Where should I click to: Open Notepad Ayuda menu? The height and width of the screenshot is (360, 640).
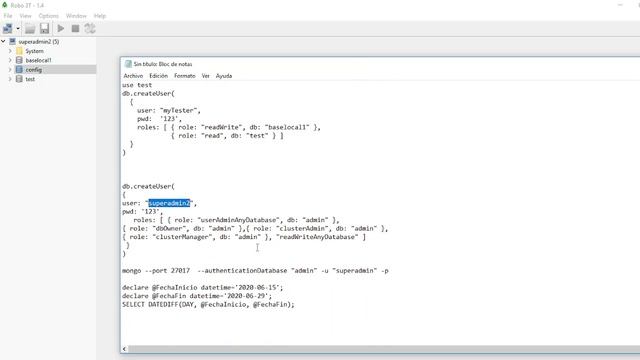click(x=224, y=76)
